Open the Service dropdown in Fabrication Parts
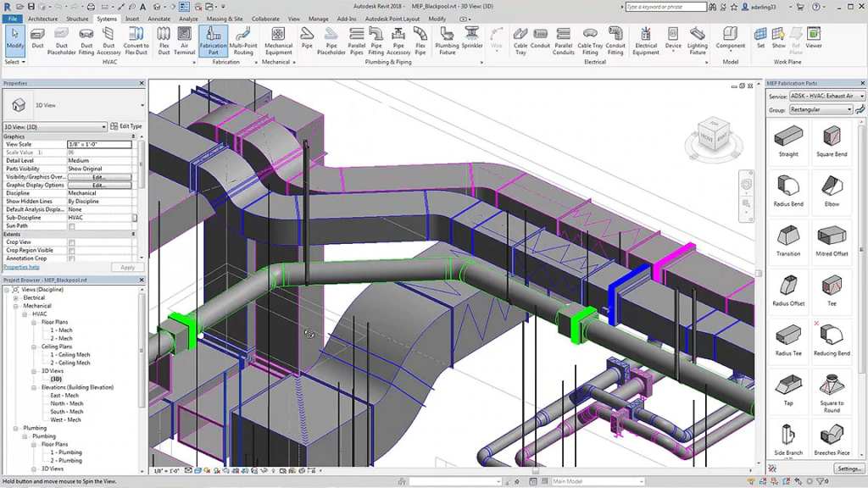This screenshot has height=488, width=868. coord(826,97)
